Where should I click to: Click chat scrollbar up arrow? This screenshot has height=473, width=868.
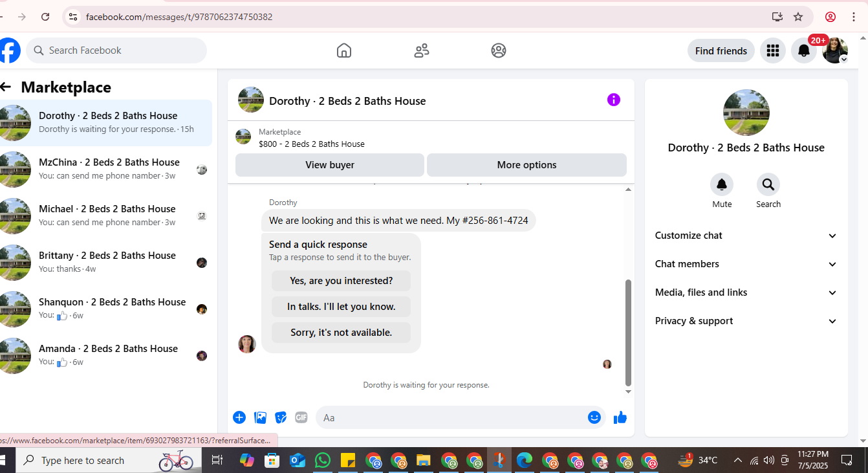pyautogui.click(x=628, y=190)
